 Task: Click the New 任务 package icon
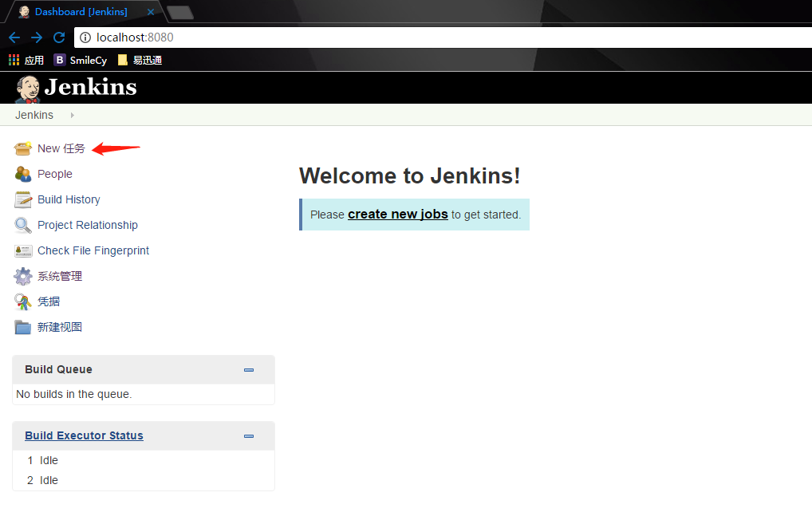23,148
